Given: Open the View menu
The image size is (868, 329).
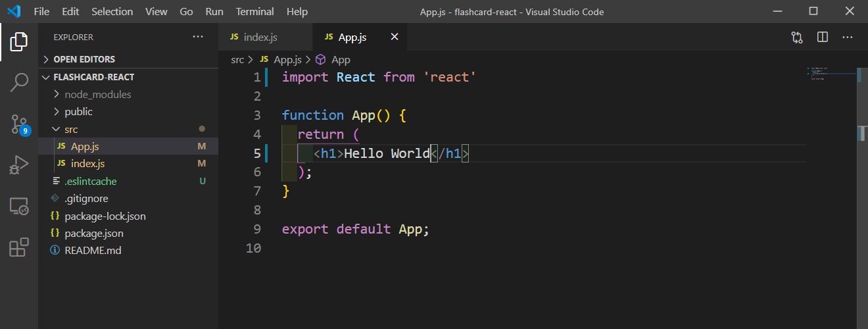Looking at the screenshot, I should pyautogui.click(x=157, y=11).
